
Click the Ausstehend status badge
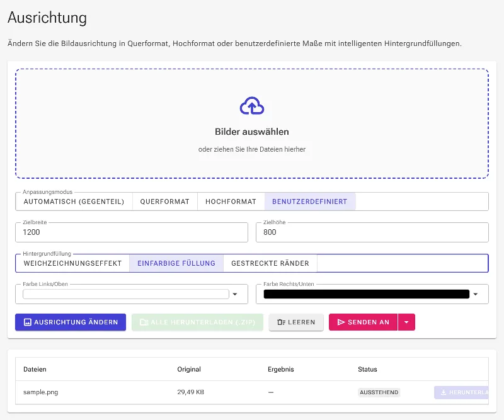point(379,392)
